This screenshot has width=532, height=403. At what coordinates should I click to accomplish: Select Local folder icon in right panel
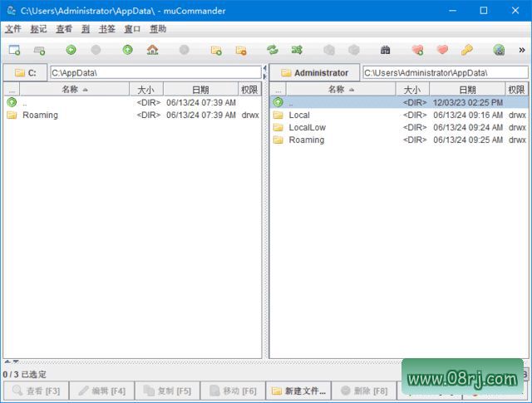pyautogui.click(x=278, y=115)
